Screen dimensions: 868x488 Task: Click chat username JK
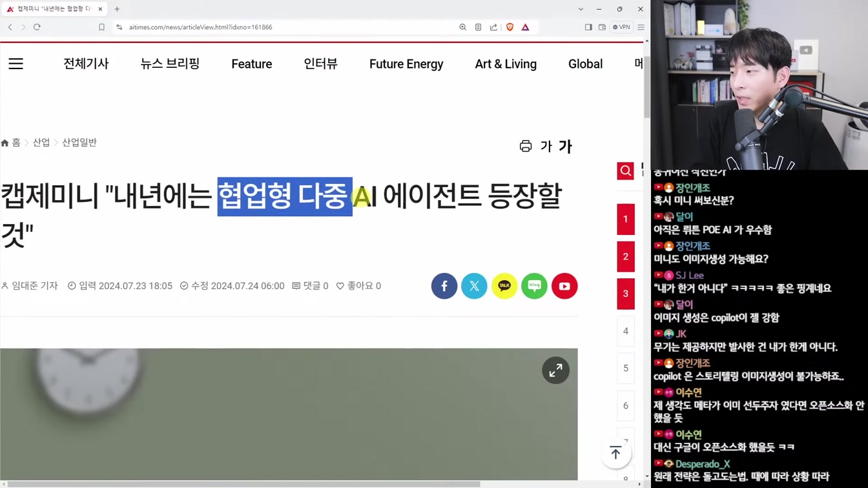(x=681, y=334)
